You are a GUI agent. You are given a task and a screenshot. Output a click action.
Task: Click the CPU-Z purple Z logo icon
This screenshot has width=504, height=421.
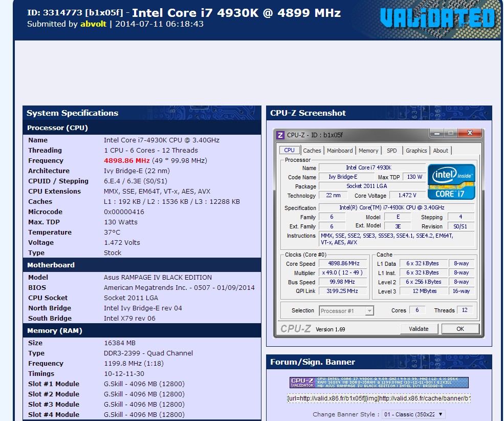coord(280,135)
